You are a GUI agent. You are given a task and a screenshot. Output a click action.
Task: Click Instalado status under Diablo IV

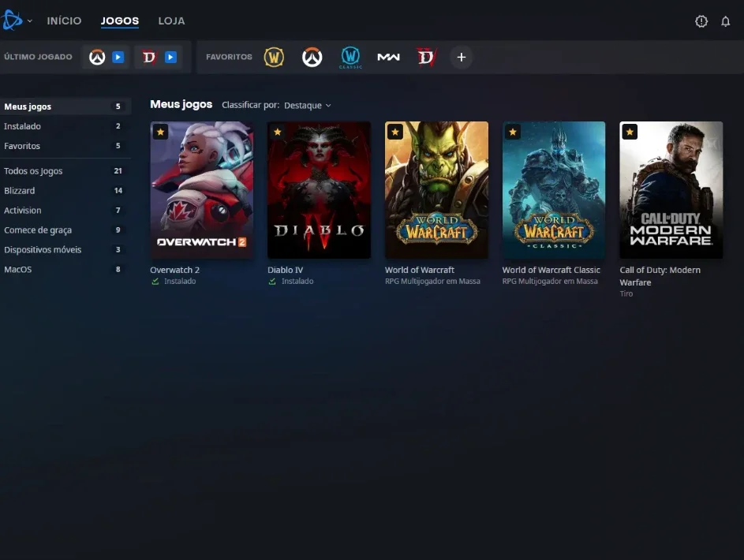pos(291,282)
